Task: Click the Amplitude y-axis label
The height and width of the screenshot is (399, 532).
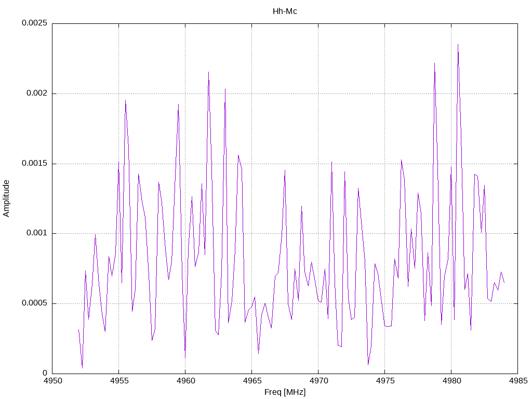Action: (6, 198)
